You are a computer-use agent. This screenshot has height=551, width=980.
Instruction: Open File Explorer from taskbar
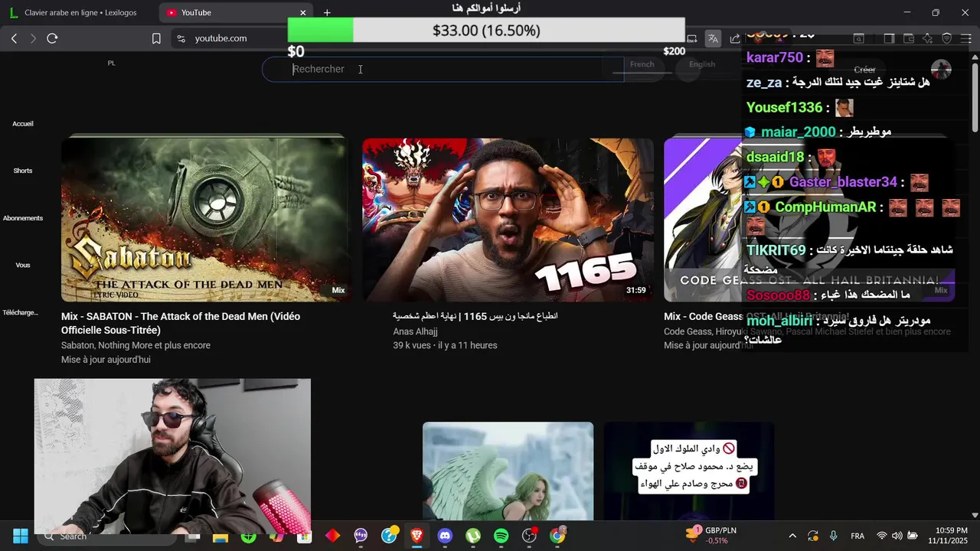click(220, 536)
